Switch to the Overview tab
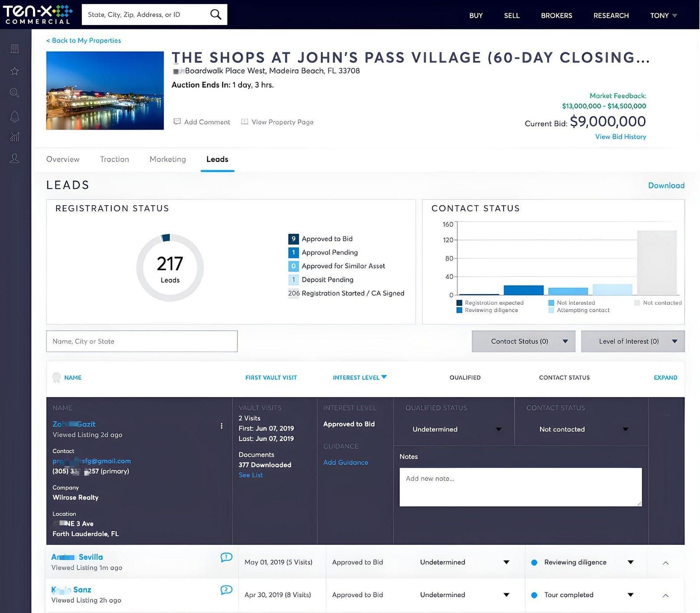700x613 pixels. point(63,159)
